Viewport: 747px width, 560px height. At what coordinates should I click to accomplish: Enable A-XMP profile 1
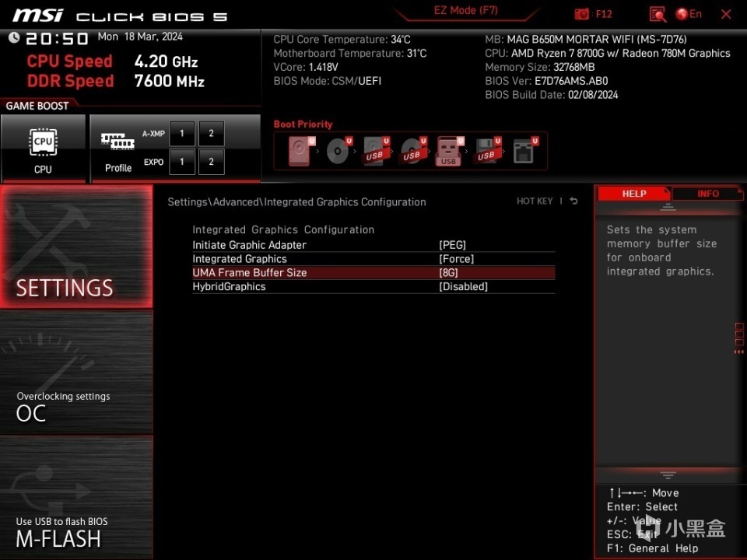tap(182, 133)
